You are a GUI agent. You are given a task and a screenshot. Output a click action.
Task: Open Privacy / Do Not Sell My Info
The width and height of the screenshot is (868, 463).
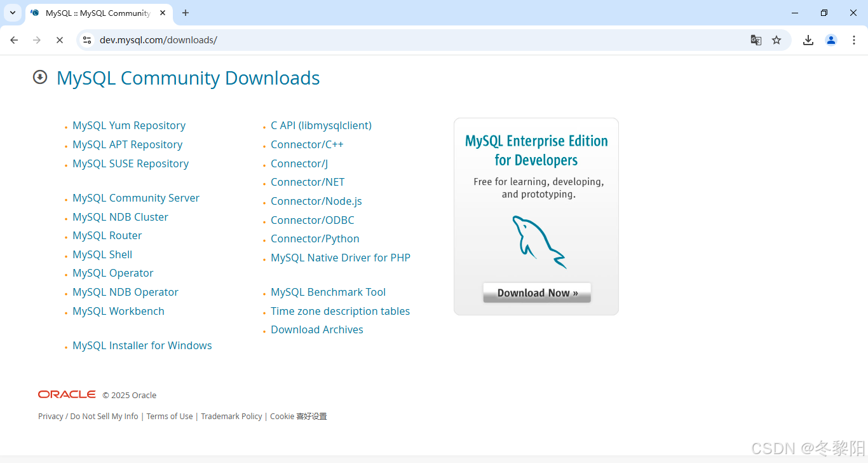click(x=88, y=416)
